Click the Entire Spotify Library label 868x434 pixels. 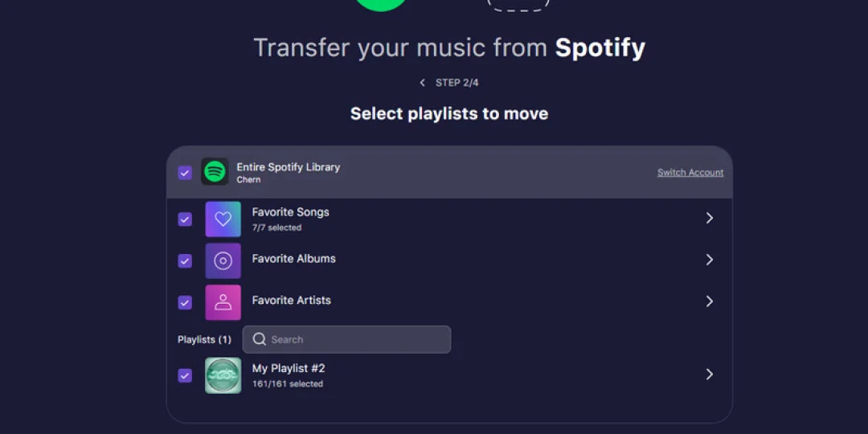288,167
